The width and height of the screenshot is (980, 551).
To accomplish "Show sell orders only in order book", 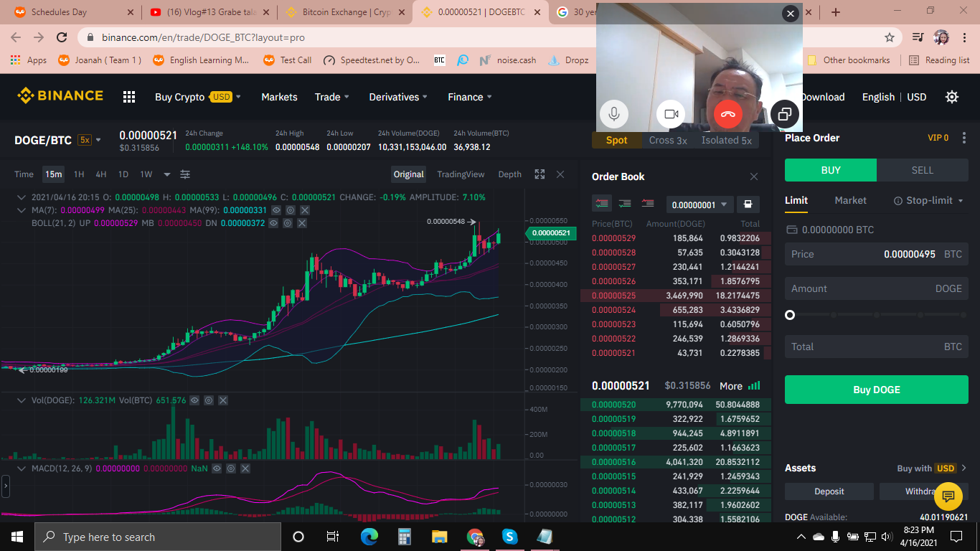I will [x=648, y=204].
